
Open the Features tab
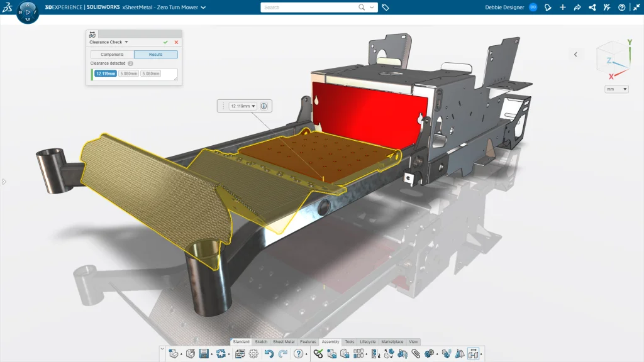[308, 342]
